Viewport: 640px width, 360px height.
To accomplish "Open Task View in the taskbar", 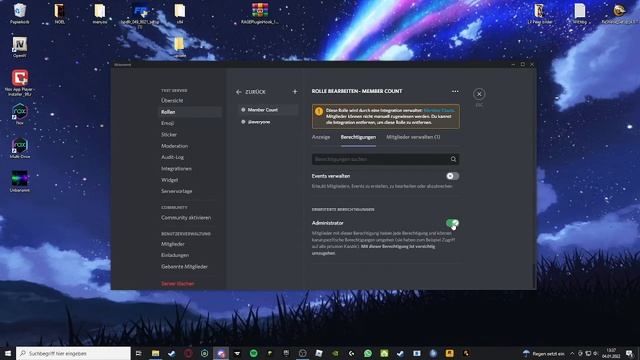I will coord(139,353).
